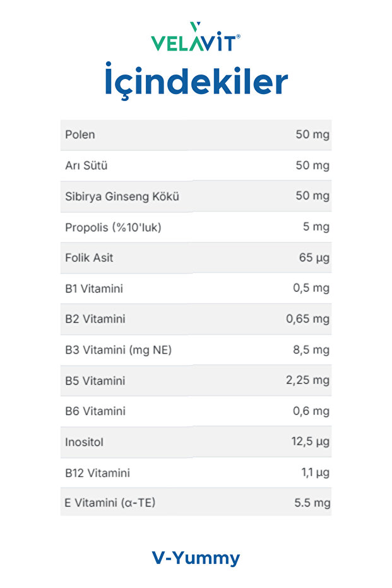Select the Sibirya Ginseng Kökü entry

tap(122, 196)
